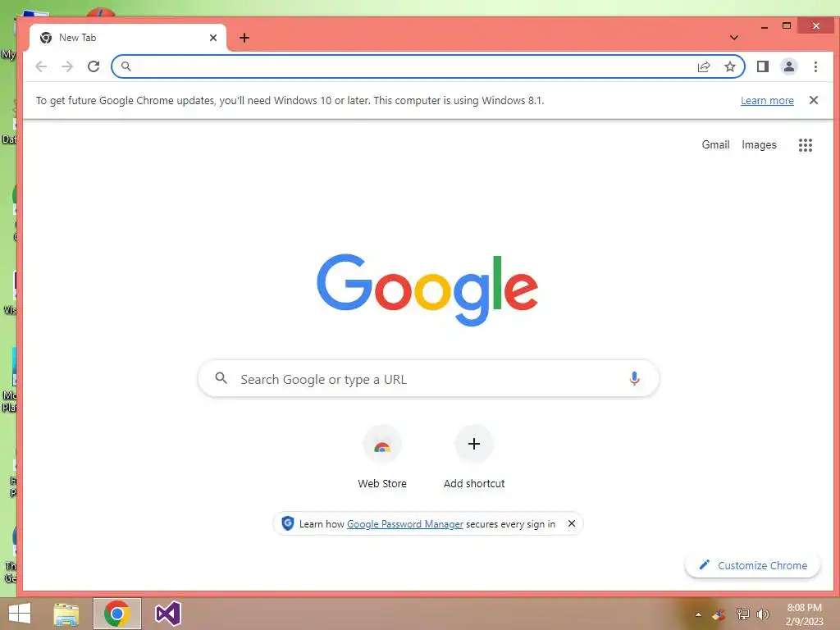The height and width of the screenshot is (630, 840).
Task: Open a new tab with plus button
Action: (244, 38)
